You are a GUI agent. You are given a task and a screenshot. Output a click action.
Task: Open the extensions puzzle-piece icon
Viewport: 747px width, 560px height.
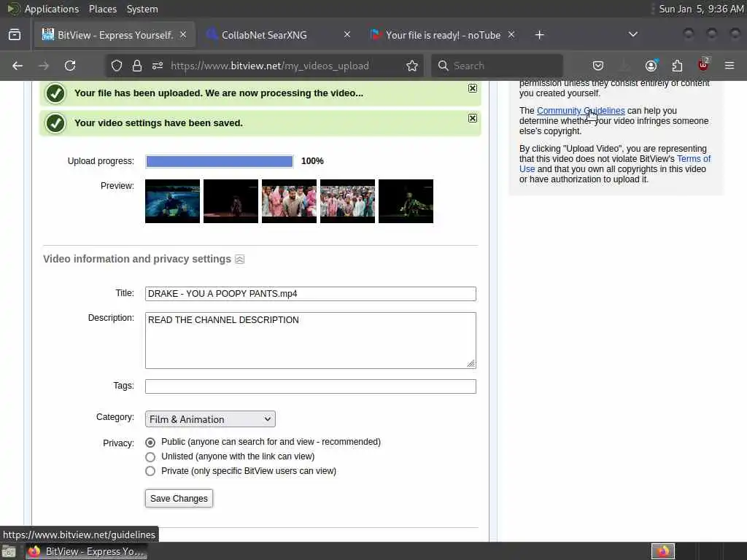(677, 66)
